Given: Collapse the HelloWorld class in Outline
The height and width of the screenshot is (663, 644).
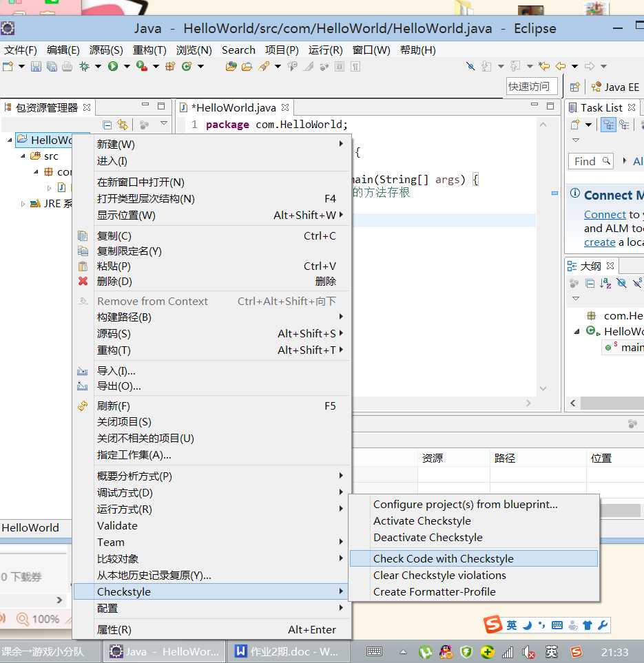Looking at the screenshot, I should click(x=577, y=332).
